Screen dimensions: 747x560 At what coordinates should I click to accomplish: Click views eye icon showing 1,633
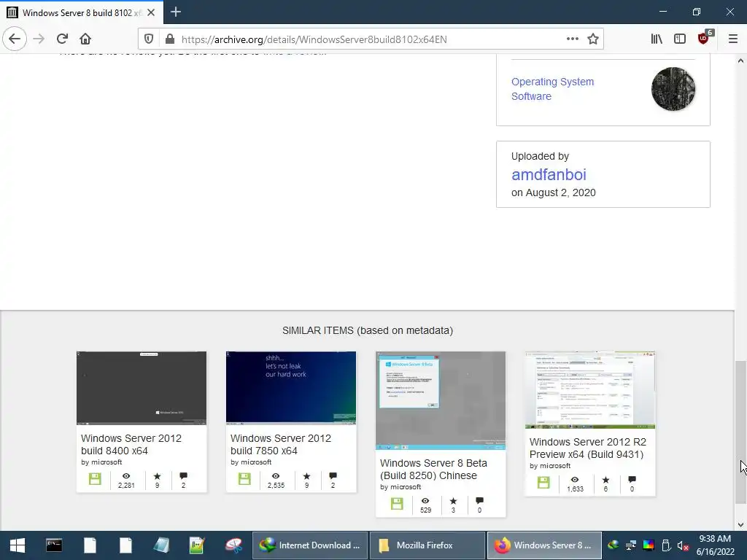(x=575, y=480)
